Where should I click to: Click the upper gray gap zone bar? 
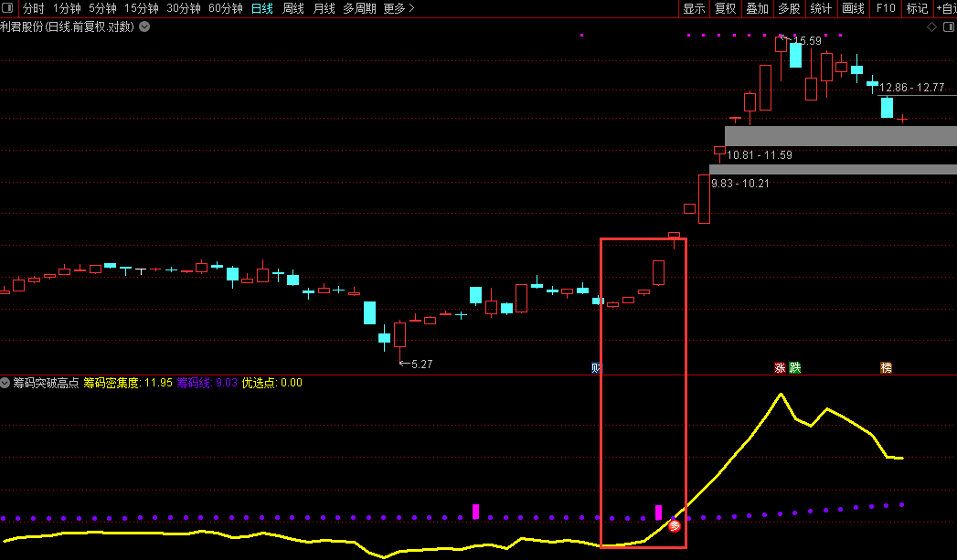pyautogui.click(x=840, y=136)
